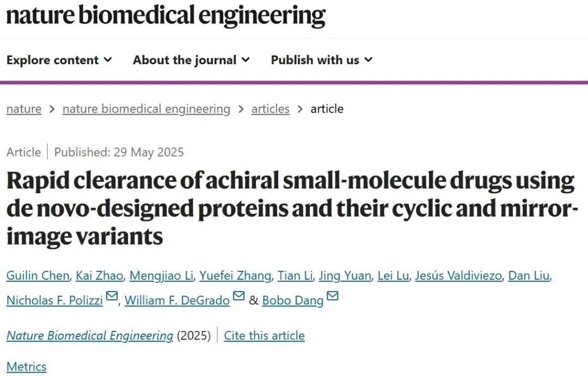588x376 pixels.
Task: Click the envelope icon beside Nicholas F. Polizzi
Action: 112,296
